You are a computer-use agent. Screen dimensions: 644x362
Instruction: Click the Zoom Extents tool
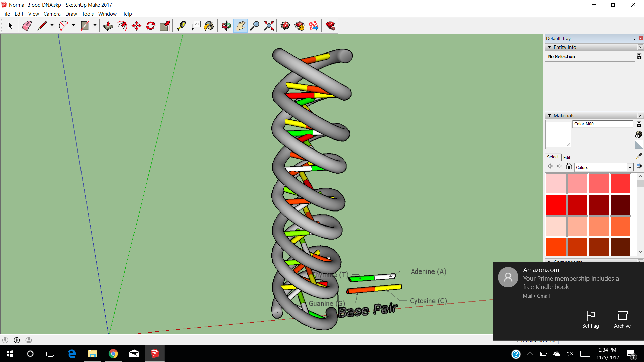coord(269,26)
